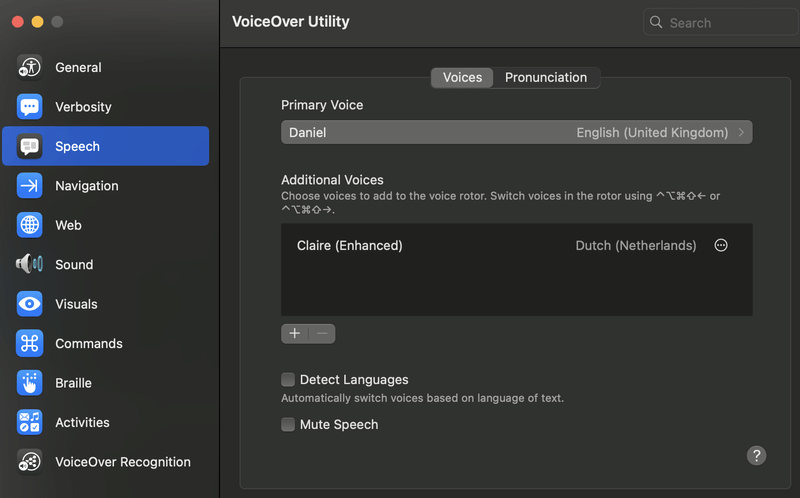Open the General sidebar icon

[30, 67]
